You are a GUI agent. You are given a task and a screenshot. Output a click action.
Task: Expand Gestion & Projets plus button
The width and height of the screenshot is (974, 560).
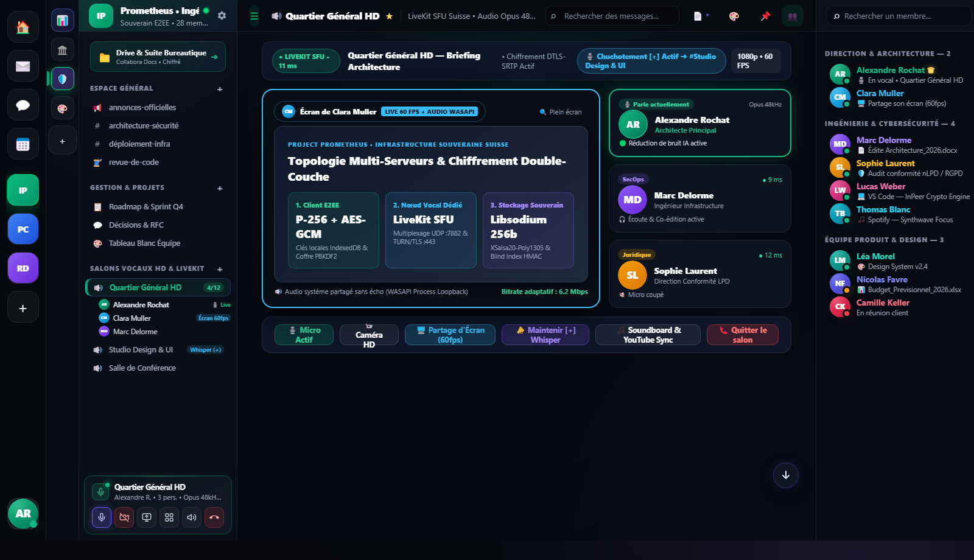(220, 188)
